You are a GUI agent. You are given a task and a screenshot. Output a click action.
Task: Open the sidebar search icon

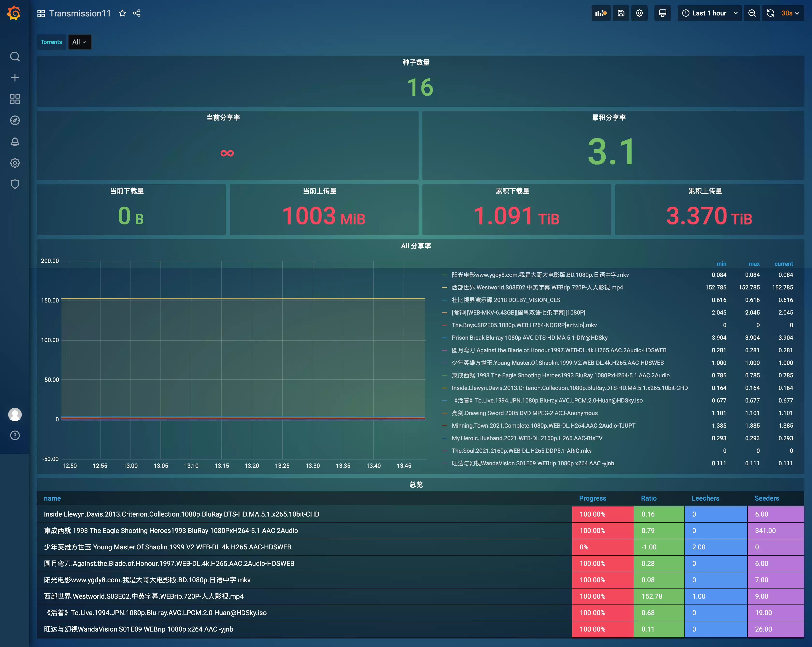coord(15,57)
